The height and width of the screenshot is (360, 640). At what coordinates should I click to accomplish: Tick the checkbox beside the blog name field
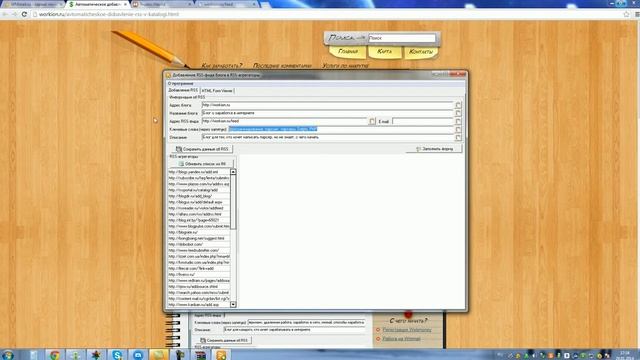click(458, 113)
